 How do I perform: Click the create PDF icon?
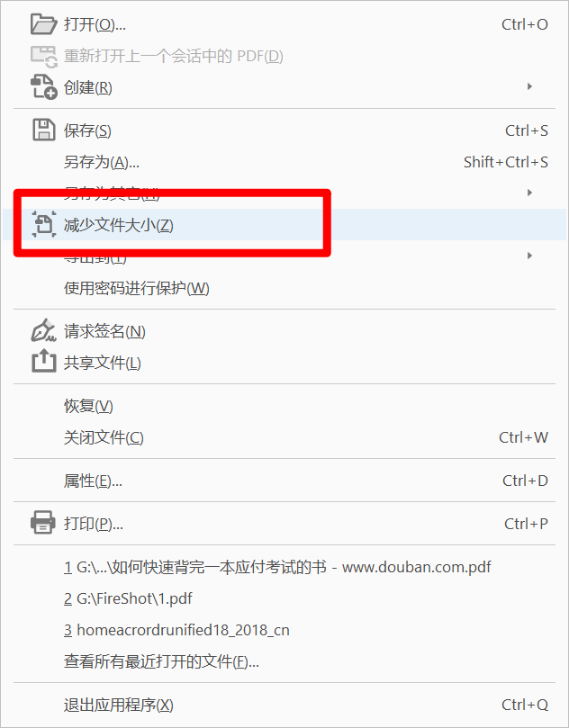tap(43, 87)
